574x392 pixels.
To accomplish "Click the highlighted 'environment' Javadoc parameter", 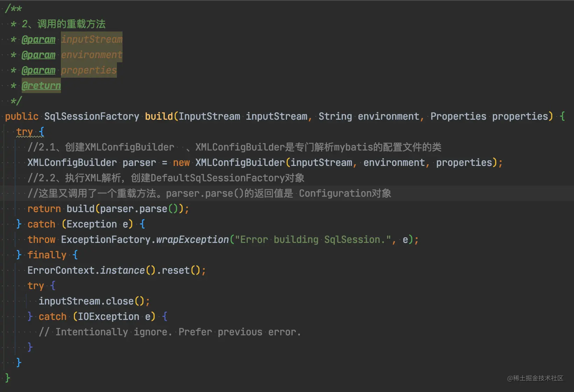I will pos(92,55).
